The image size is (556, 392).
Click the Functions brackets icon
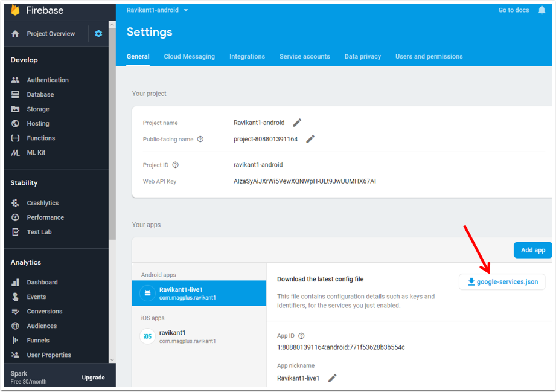[x=15, y=138]
